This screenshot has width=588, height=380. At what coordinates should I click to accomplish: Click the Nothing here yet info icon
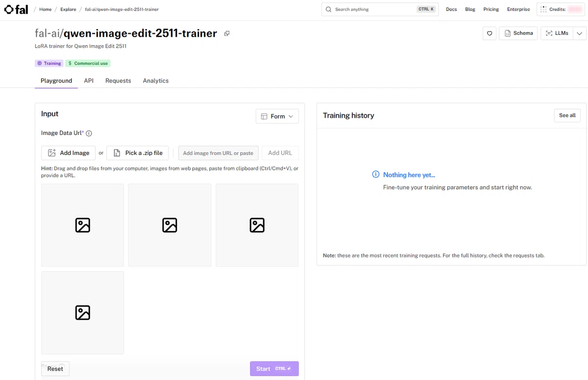click(x=376, y=175)
